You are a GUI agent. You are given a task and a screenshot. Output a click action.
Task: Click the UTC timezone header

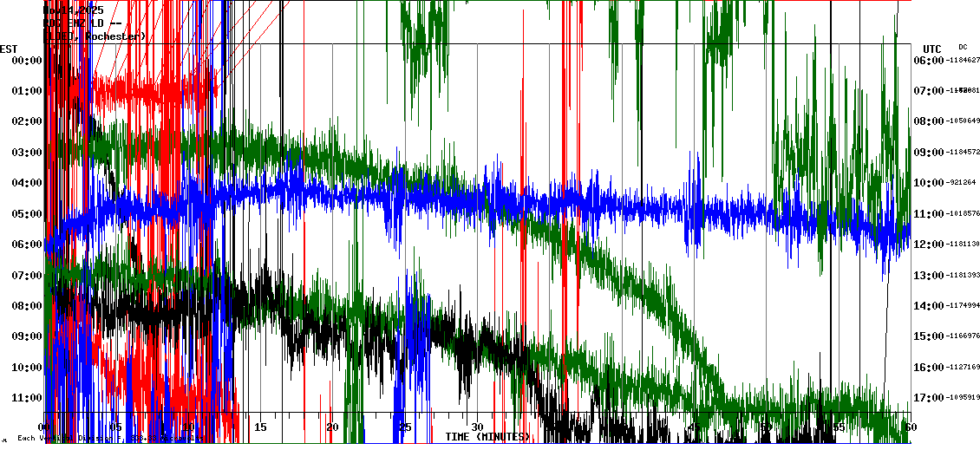coord(932,48)
